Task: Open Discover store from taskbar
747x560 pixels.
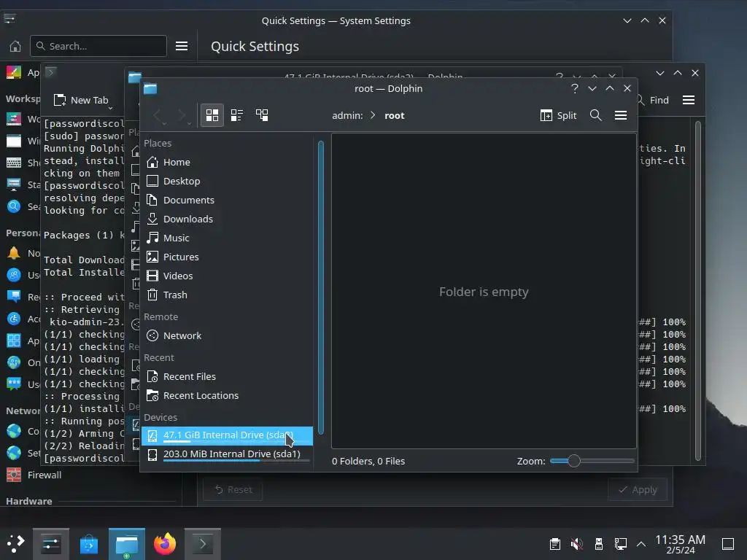Action: [89, 543]
